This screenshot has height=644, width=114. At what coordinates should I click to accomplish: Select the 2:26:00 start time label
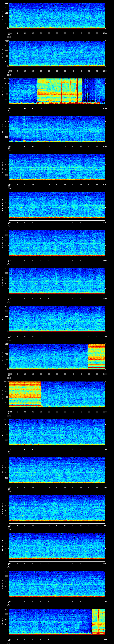click(x=9, y=487)
